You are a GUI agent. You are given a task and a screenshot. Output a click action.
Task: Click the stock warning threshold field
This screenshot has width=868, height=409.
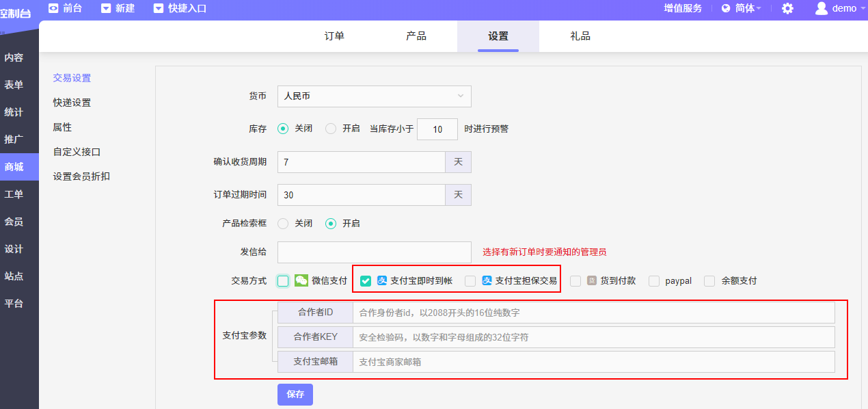tap(437, 129)
